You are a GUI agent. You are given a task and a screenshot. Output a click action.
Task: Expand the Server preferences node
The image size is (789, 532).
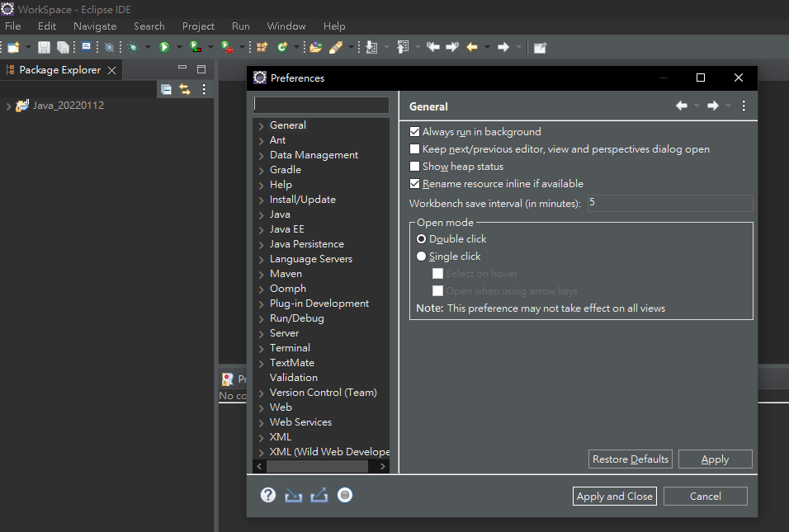(x=261, y=334)
